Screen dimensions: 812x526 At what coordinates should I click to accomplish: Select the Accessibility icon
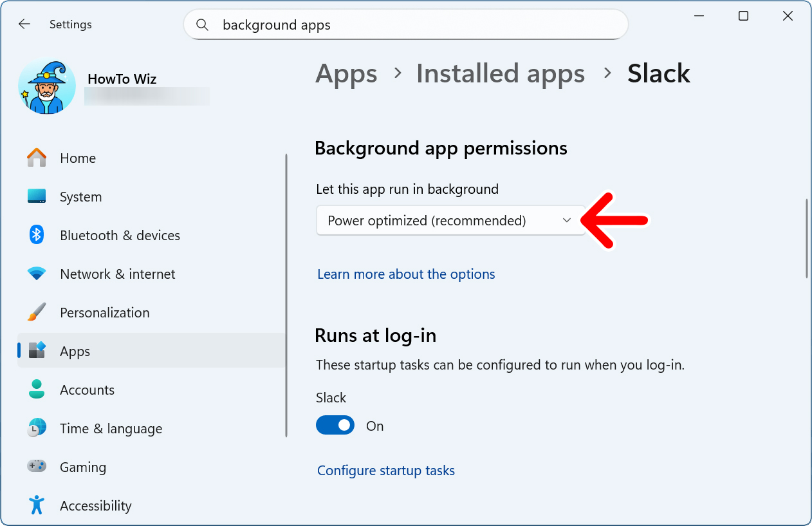click(37, 505)
